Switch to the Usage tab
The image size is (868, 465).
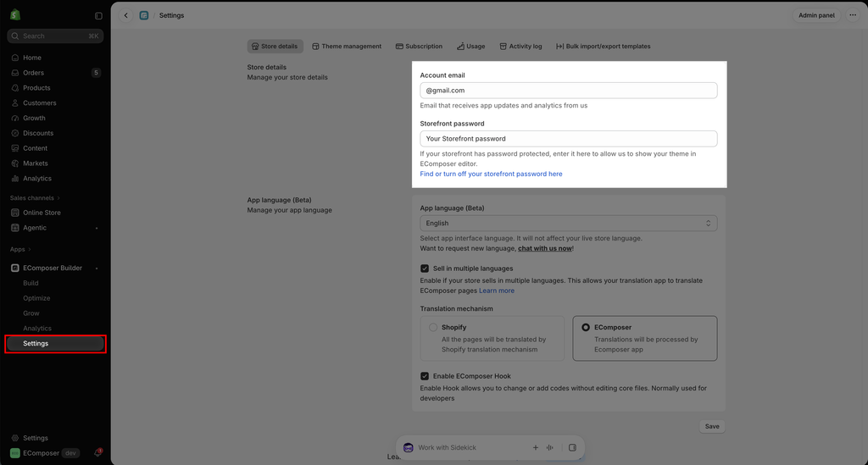click(471, 47)
